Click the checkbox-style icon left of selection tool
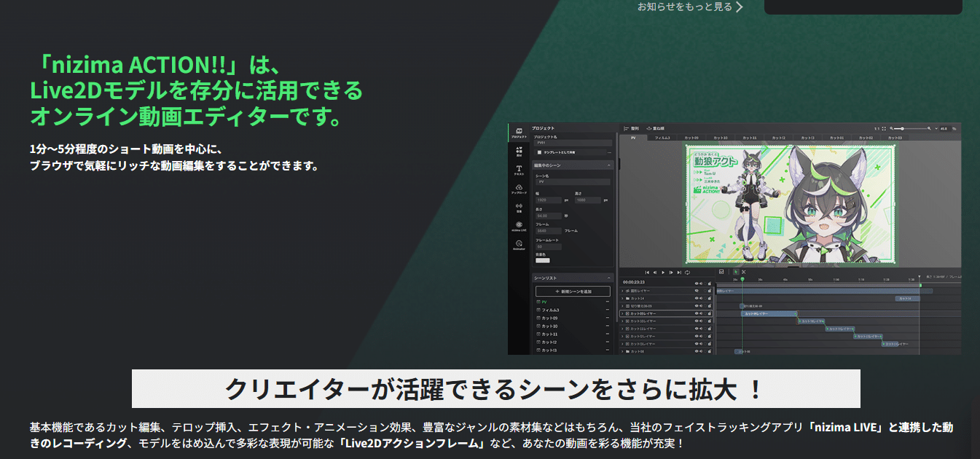 [721, 272]
